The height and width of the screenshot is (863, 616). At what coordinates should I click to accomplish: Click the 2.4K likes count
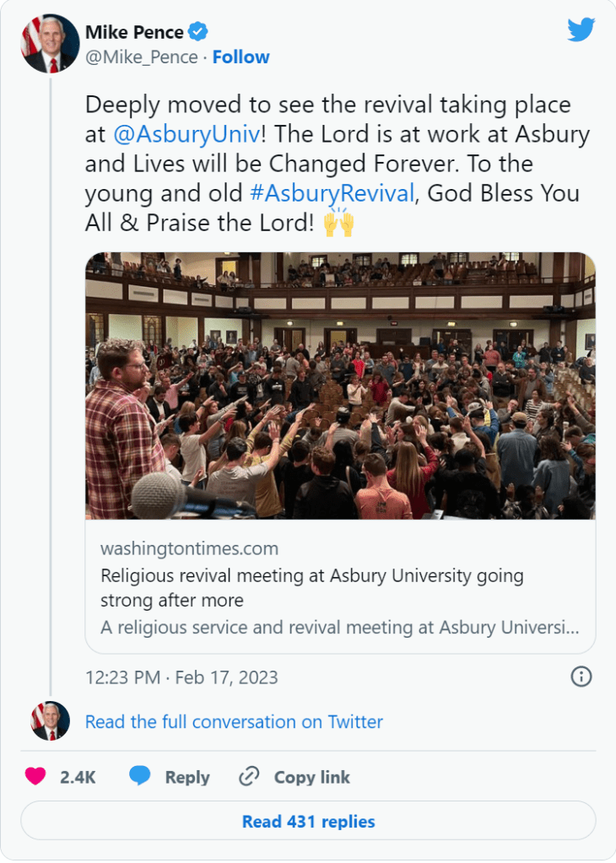pos(78,778)
